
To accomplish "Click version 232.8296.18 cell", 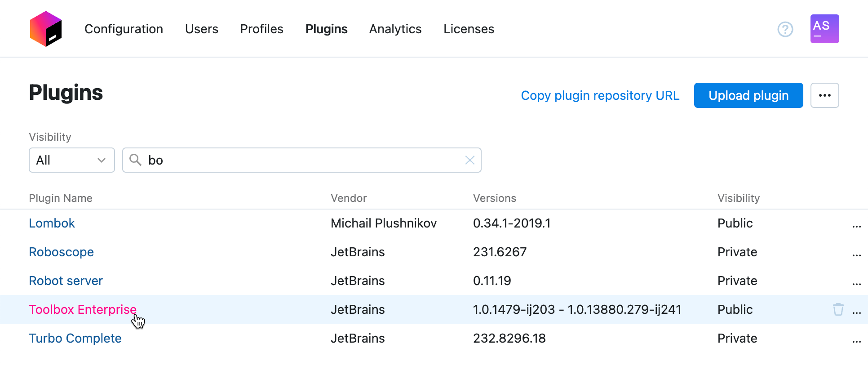I will (509, 338).
